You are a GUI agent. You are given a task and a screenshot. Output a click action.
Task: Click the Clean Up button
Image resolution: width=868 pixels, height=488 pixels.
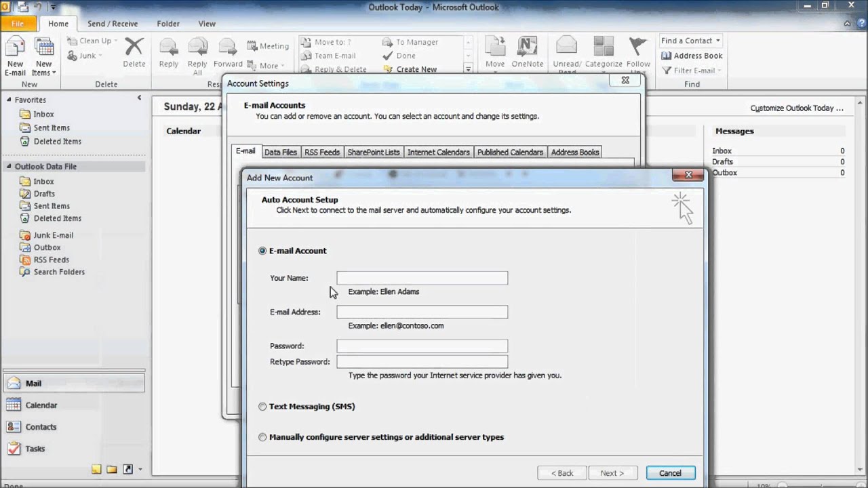tap(92, 41)
